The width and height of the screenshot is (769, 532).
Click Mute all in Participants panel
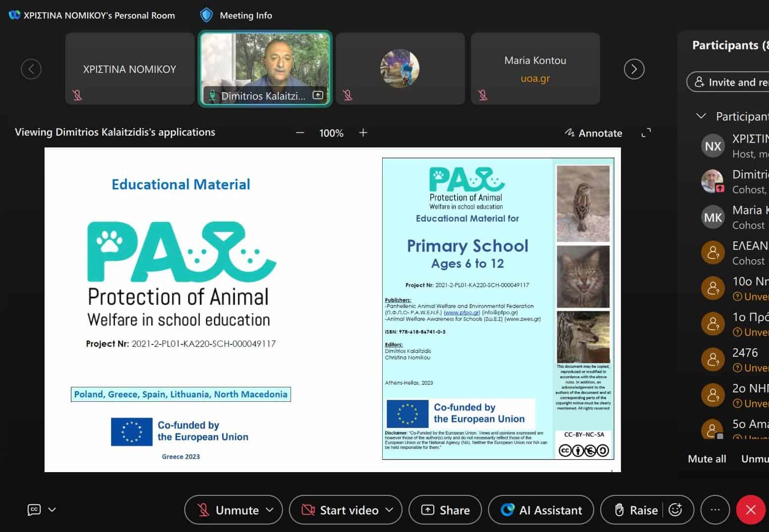pos(707,459)
